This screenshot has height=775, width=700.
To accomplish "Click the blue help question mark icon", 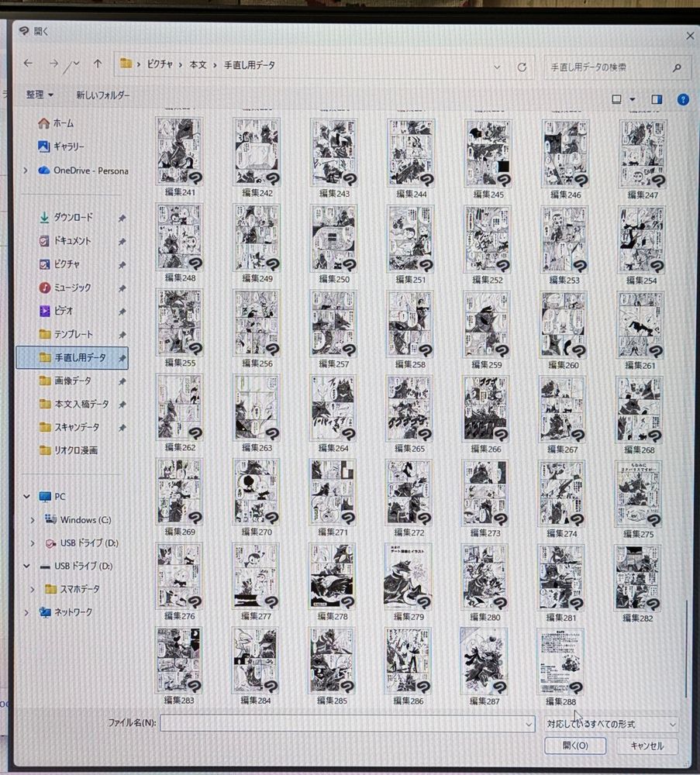I will pyautogui.click(x=683, y=100).
